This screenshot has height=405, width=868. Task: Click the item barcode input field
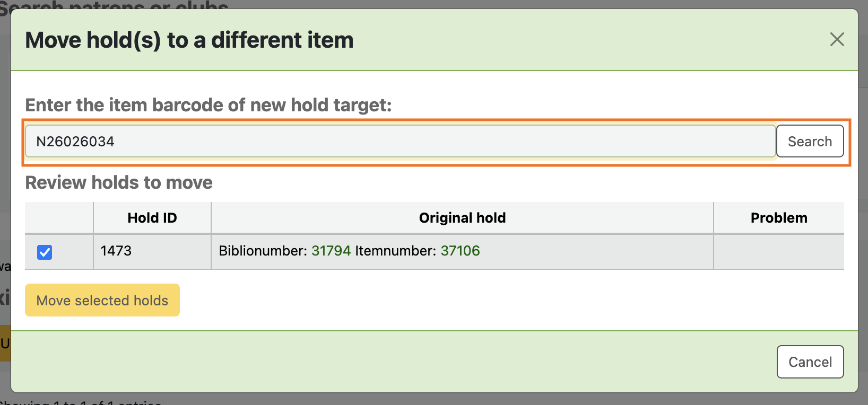[400, 142]
